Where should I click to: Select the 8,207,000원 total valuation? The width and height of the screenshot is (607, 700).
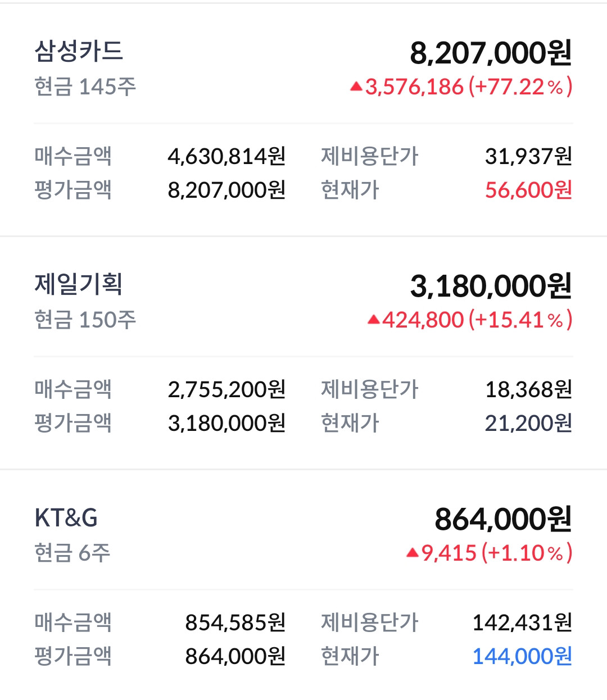[491, 53]
